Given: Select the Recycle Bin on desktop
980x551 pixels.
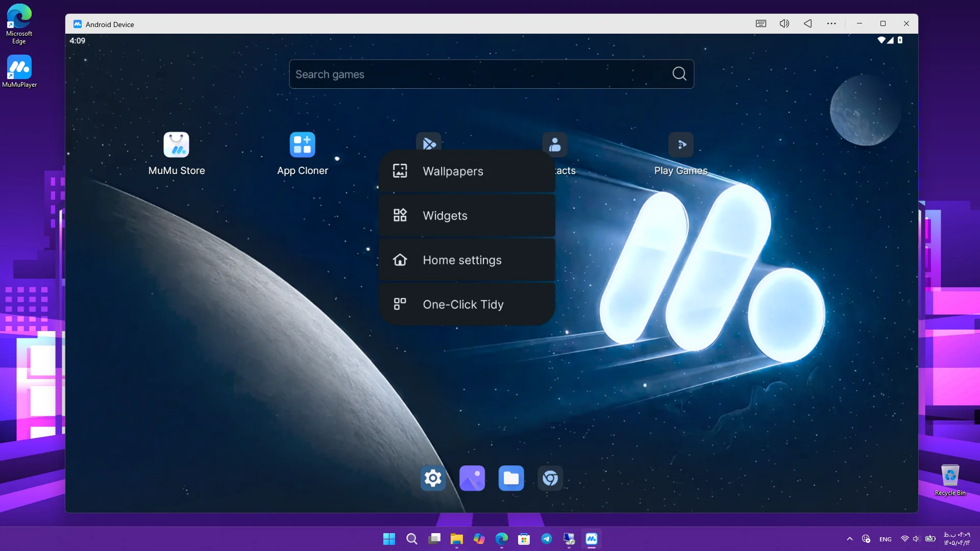Looking at the screenshot, I should [x=950, y=480].
